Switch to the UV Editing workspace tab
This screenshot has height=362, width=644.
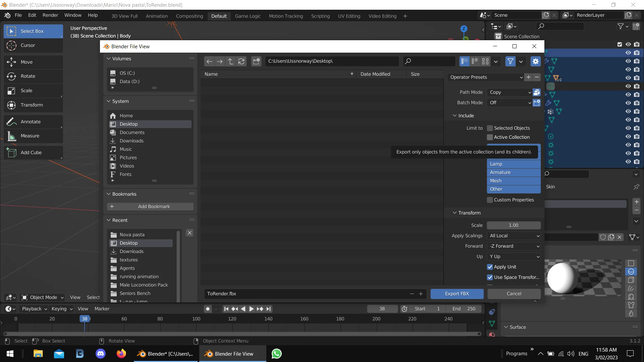tap(349, 16)
